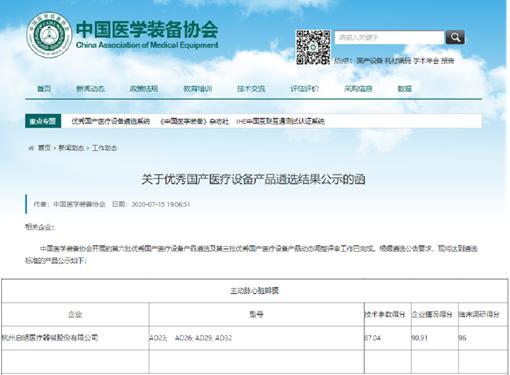Go to 新闻动态 in the breadcrumb
This screenshot has height=375, width=510.
click(x=71, y=148)
